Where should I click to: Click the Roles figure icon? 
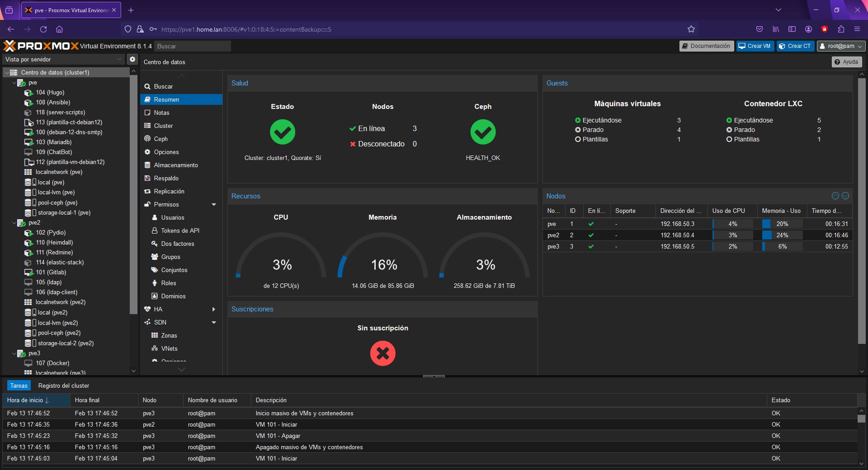click(x=155, y=283)
